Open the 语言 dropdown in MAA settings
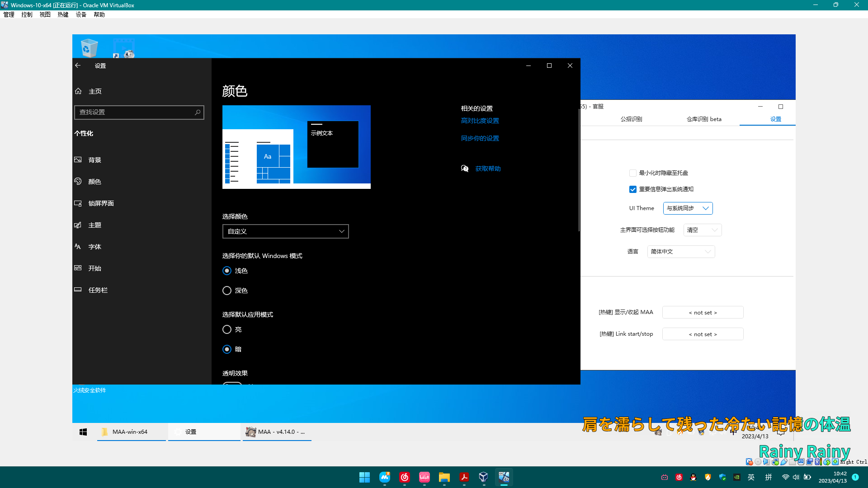Screen dimensions: 868x488 [x=681, y=252]
